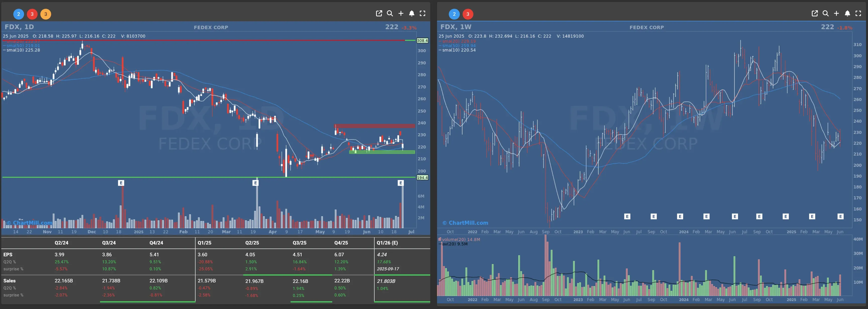Click red badge 3 above weekly chart
Screen dimensions: 868x309
(468, 14)
